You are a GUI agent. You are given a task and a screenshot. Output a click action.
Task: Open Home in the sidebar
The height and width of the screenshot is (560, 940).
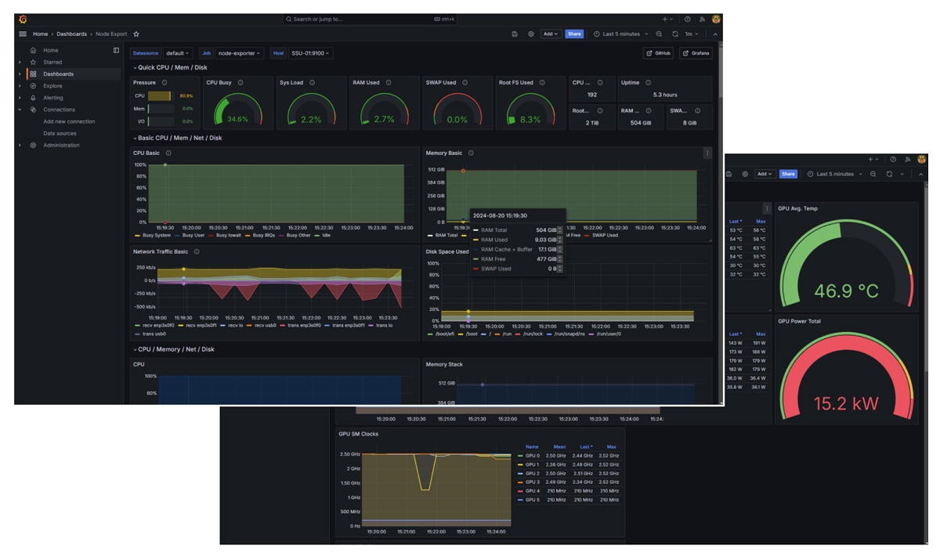click(x=50, y=50)
